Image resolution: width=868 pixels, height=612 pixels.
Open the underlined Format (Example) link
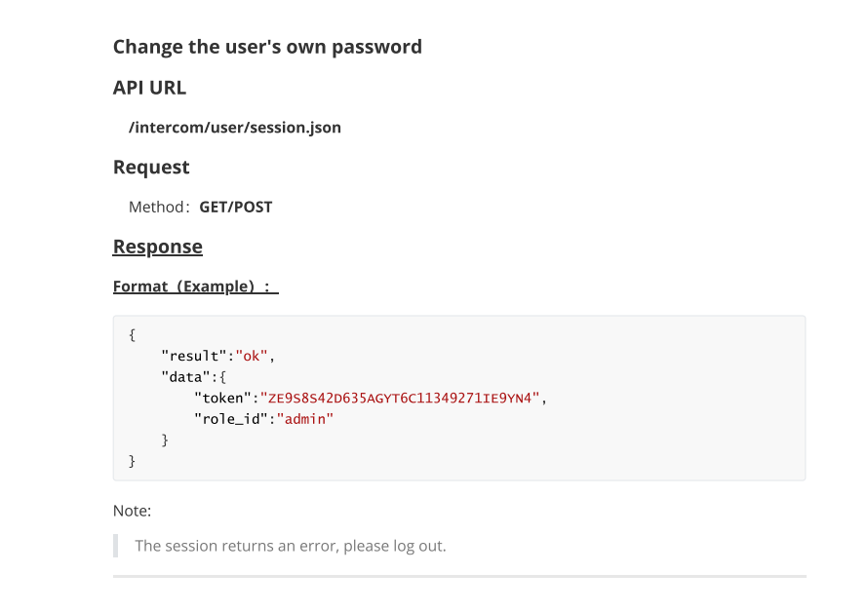tap(196, 287)
